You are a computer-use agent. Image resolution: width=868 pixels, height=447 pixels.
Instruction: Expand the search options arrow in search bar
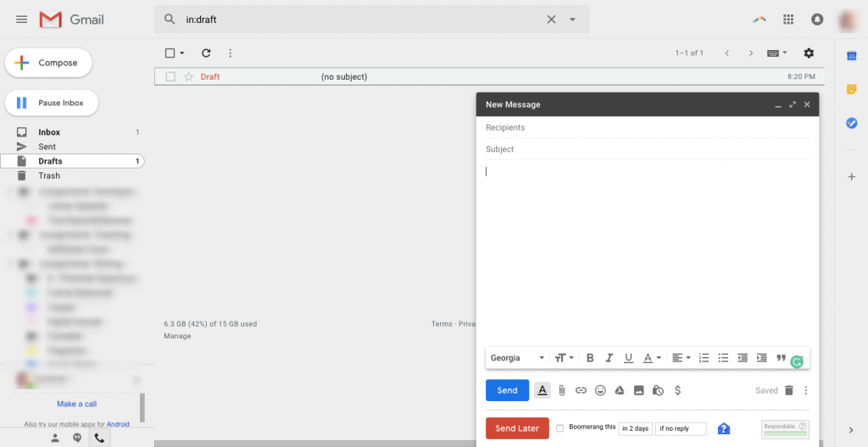[573, 20]
